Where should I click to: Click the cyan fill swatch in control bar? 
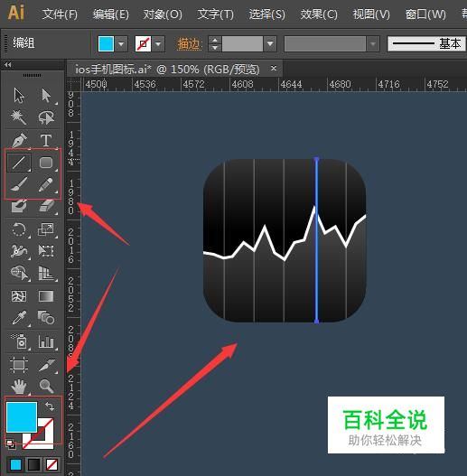106,44
